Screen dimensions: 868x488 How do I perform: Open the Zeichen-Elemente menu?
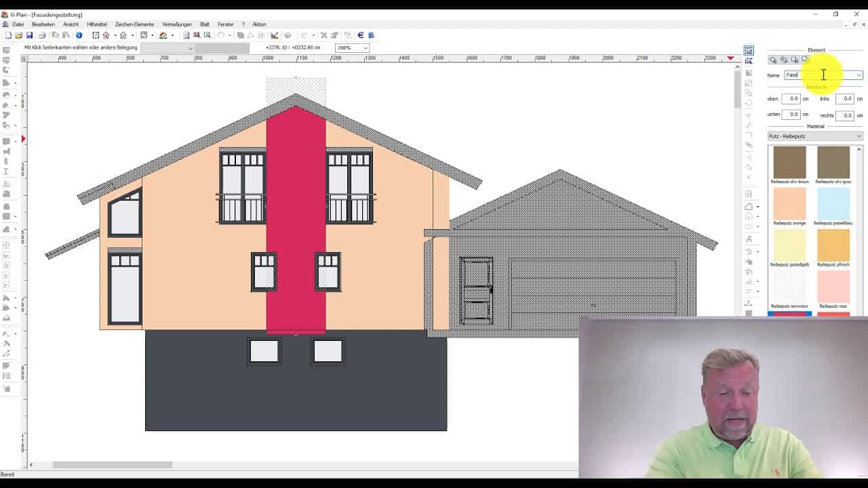[135, 24]
